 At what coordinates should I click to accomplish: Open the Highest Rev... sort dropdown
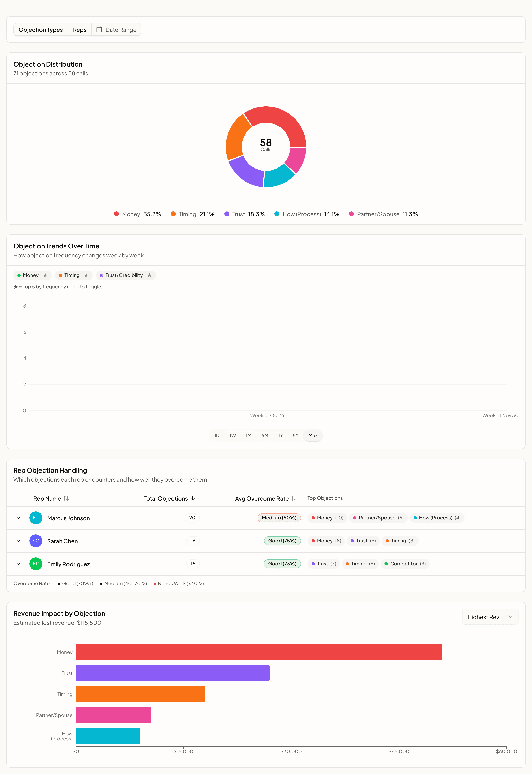pyautogui.click(x=490, y=617)
